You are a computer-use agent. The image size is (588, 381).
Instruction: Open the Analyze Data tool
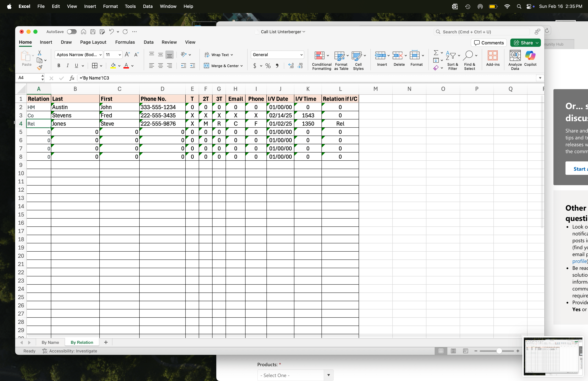(x=515, y=55)
